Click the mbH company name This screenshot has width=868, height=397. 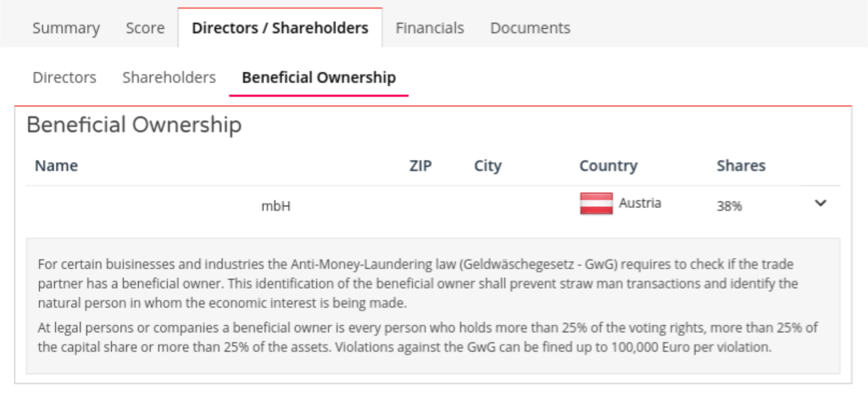click(x=275, y=205)
